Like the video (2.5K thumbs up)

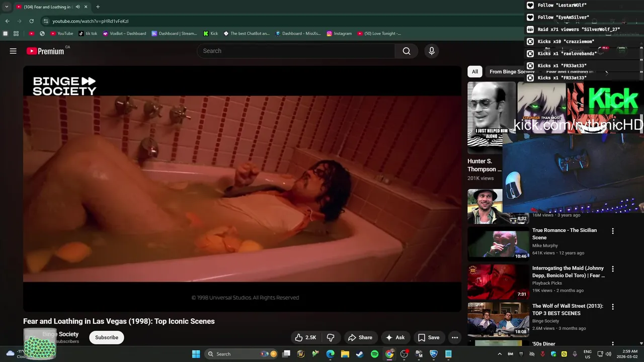pos(305,337)
